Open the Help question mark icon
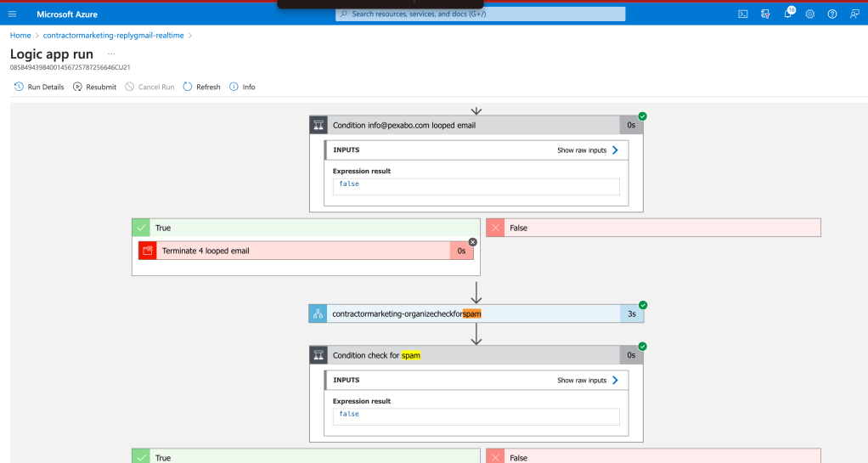The width and height of the screenshot is (868, 463). [x=832, y=14]
